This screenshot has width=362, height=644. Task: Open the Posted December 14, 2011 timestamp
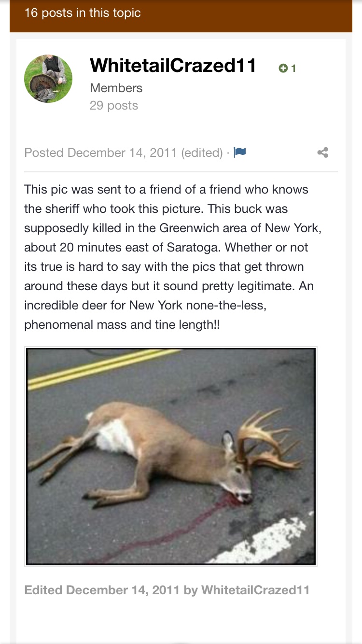tap(100, 153)
